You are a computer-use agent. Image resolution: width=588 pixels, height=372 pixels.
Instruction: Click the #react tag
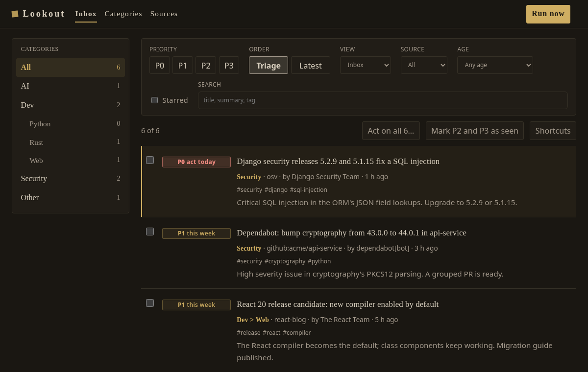[271, 333]
